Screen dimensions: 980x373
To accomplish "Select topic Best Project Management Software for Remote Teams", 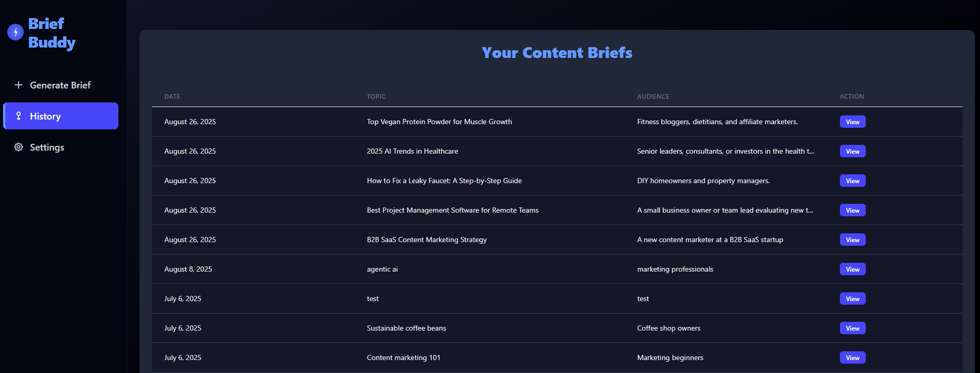I will click(x=453, y=210).
